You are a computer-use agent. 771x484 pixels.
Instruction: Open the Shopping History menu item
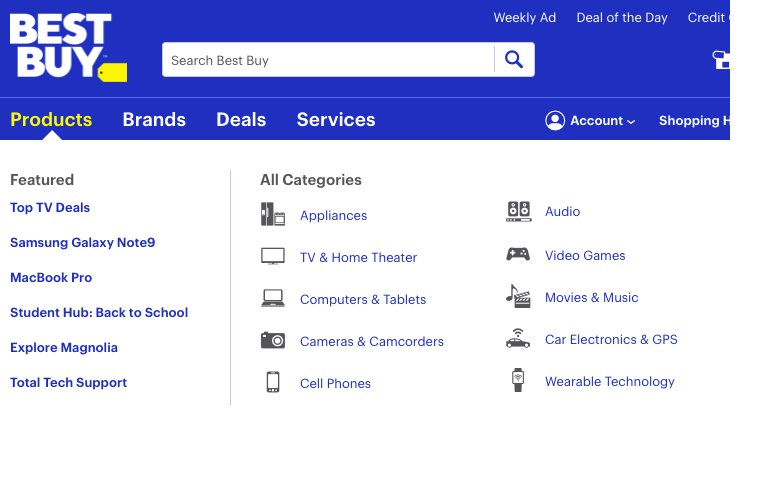694,121
